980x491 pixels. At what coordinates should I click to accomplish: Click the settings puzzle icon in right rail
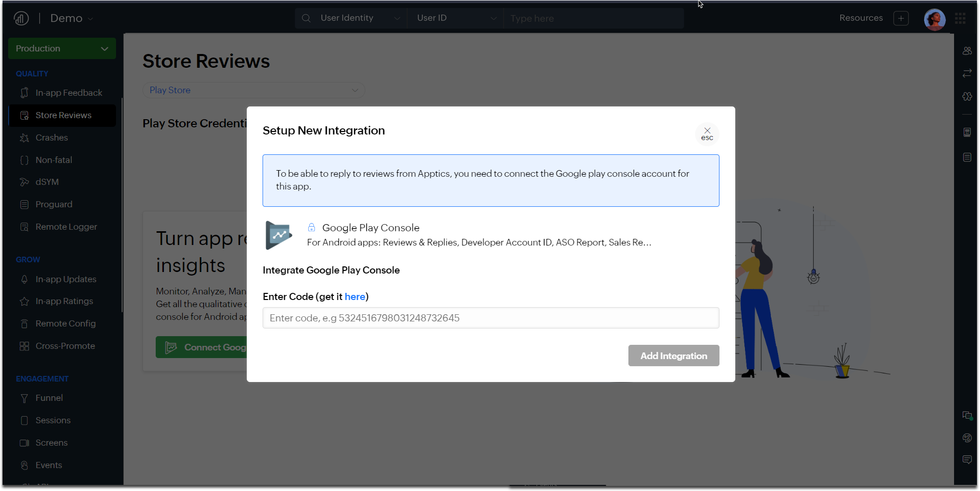click(x=967, y=96)
